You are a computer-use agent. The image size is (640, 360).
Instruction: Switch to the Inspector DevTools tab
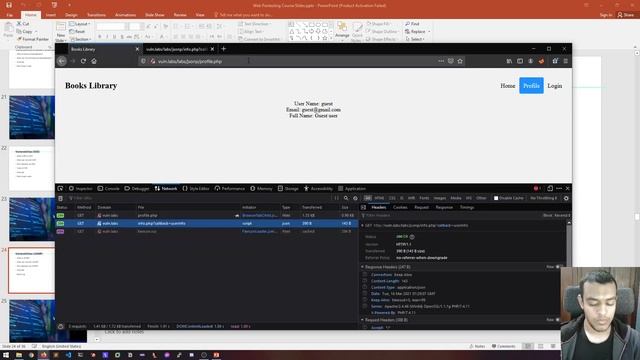point(80,189)
